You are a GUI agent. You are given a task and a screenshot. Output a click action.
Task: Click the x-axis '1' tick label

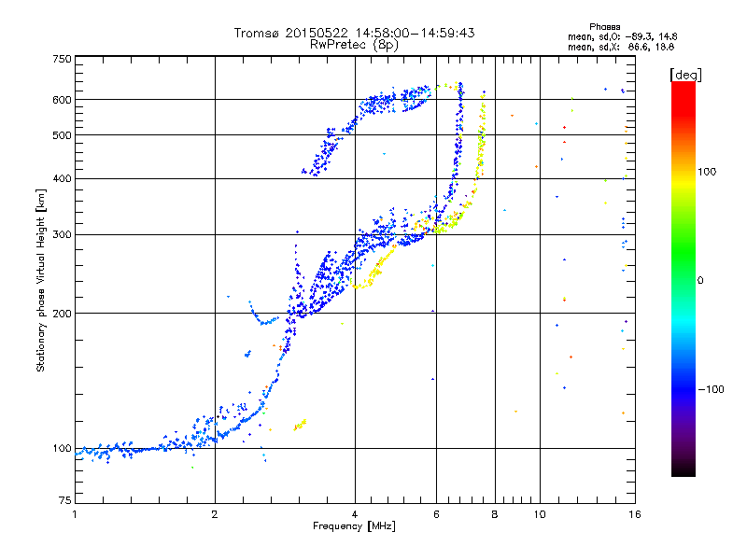pos(75,514)
